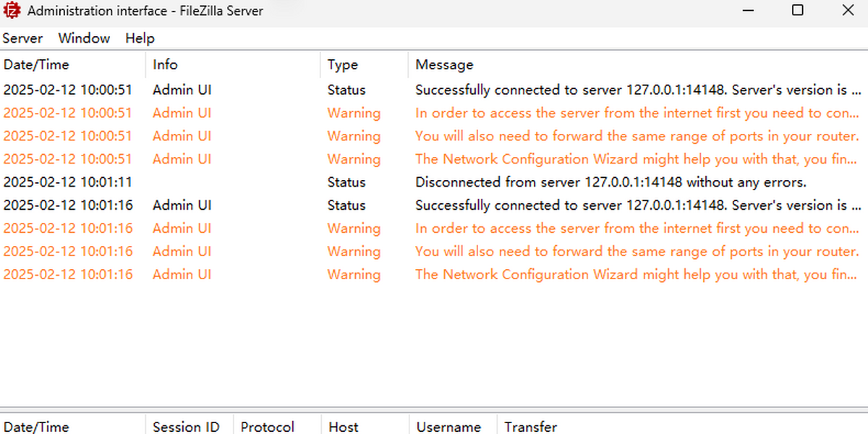Image resolution: width=868 pixels, height=434 pixels.
Task: Click the sessions pane Date/Time header
Action: (36, 427)
